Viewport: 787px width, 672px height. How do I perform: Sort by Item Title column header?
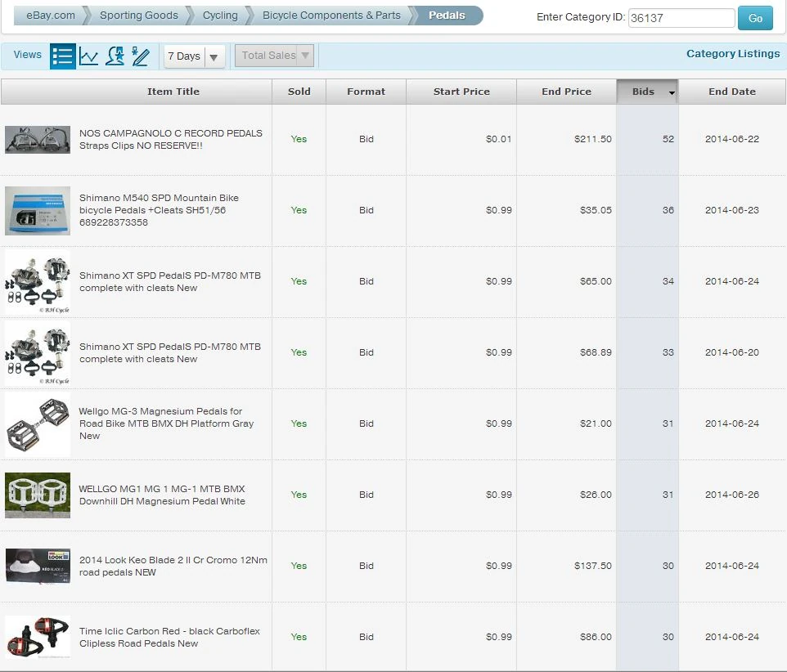coord(173,92)
